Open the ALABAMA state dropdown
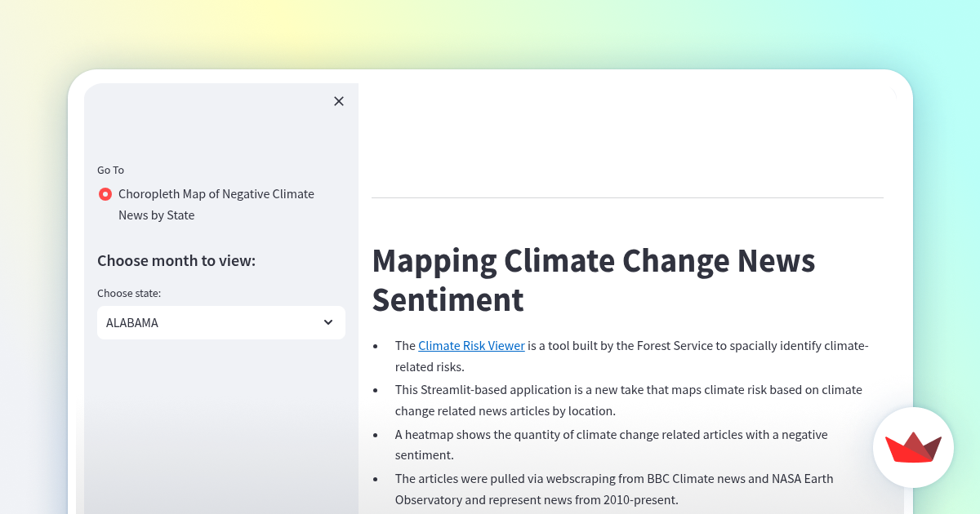The image size is (980, 514). point(212,322)
